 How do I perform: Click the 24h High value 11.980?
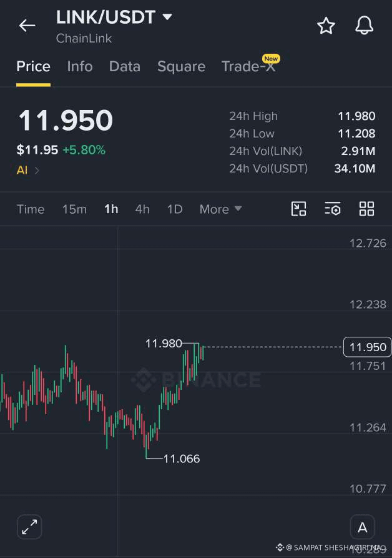click(x=356, y=116)
